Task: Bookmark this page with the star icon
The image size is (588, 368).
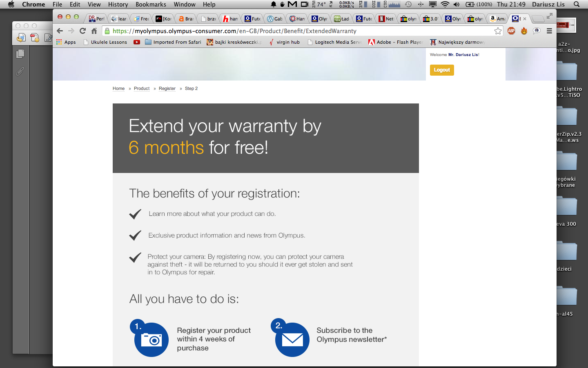Action: [498, 31]
